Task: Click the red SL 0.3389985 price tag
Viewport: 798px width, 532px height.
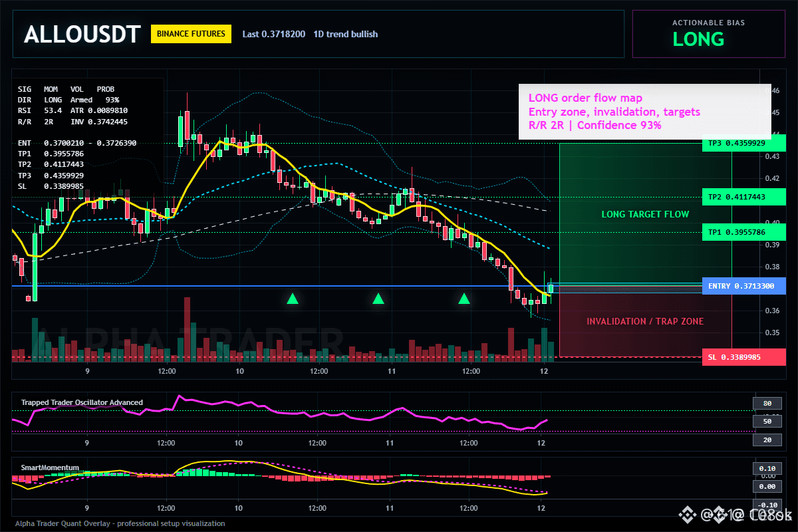Action: coord(745,357)
